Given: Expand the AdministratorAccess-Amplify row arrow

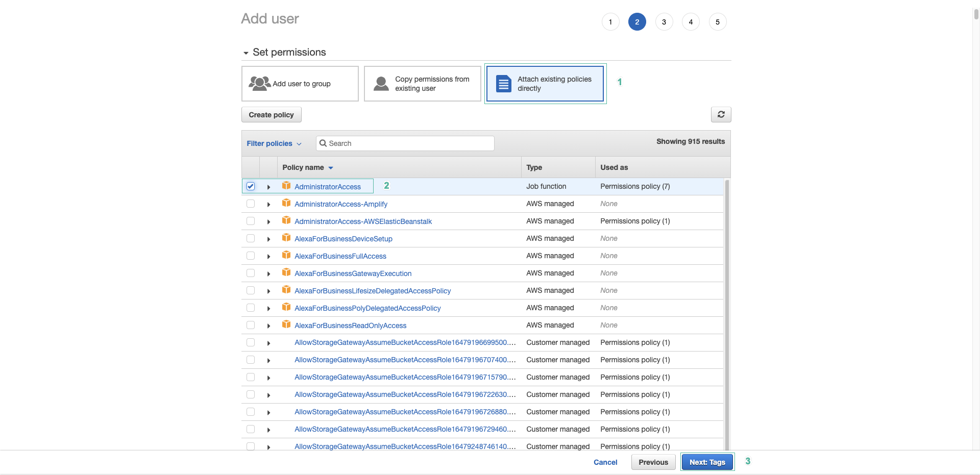Looking at the screenshot, I should pyautogui.click(x=268, y=205).
